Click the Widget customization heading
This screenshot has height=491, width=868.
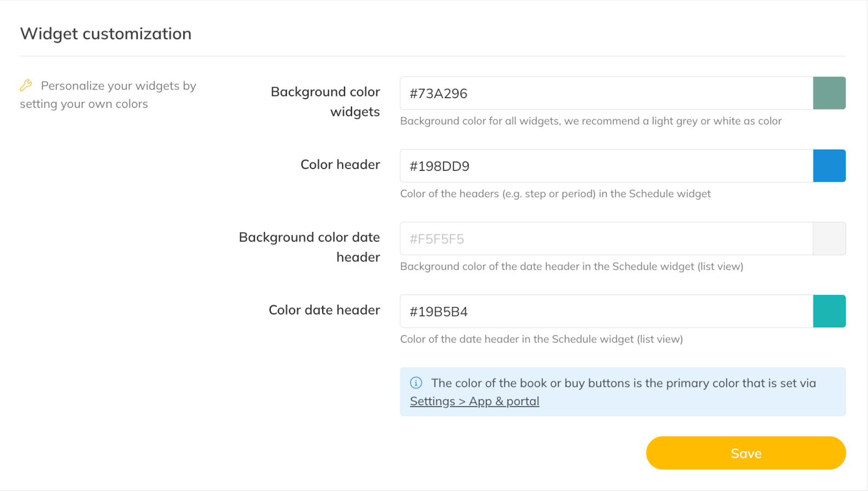(106, 34)
